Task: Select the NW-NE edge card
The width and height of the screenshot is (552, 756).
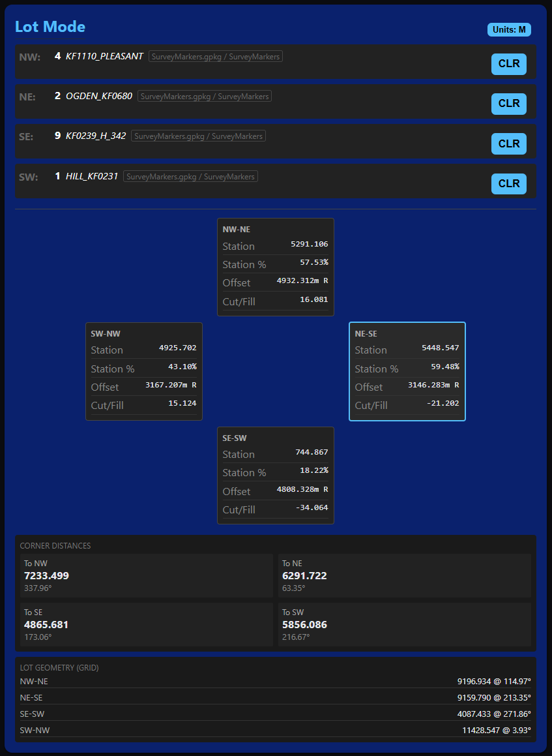Action: (x=275, y=267)
